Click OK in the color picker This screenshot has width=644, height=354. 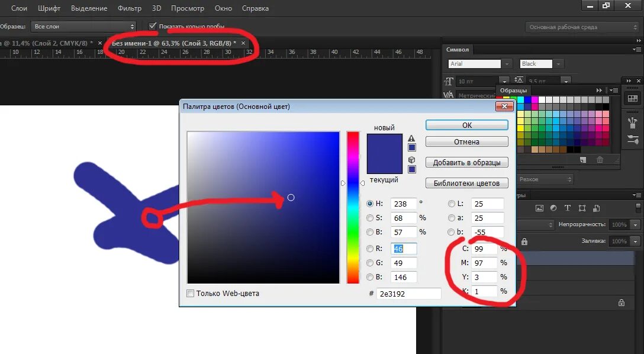(x=467, y=125)
